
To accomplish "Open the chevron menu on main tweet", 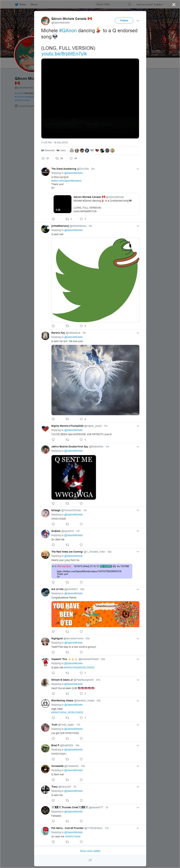I will 138,21.
